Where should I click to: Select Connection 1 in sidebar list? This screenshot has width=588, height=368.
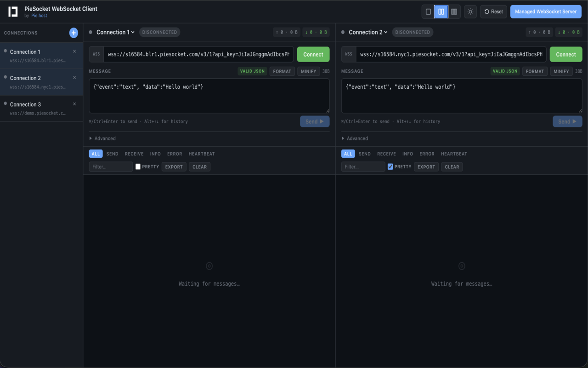(x=41, y=56)
